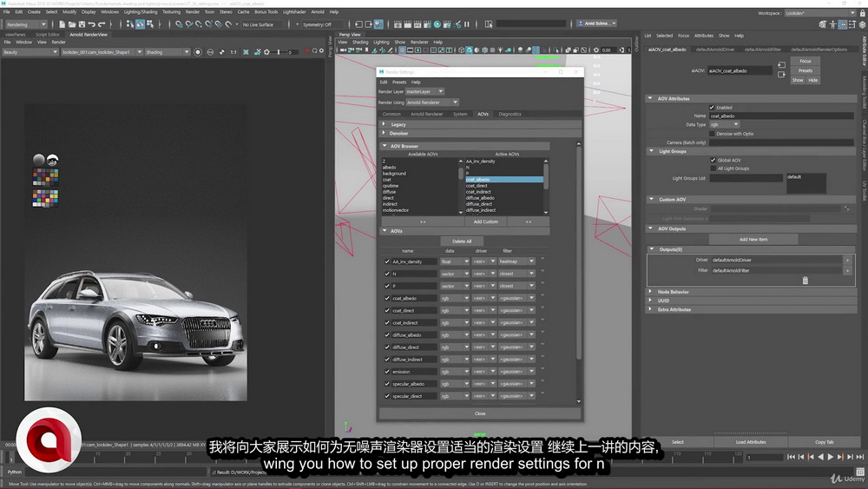Toggle wireframe cube icon in Persp View
The image size is (868, 489).
coord(461,50)
